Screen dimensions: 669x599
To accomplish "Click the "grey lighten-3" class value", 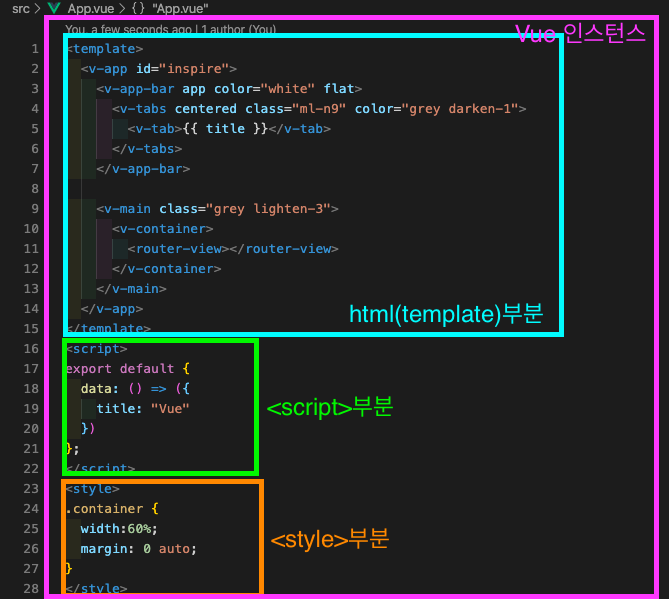I will click(268, 209).
